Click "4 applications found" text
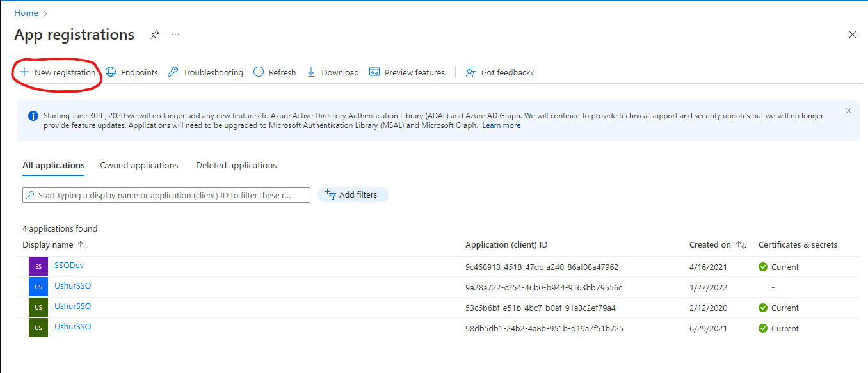Screen dimensions: 868x373 click(60, 228)
